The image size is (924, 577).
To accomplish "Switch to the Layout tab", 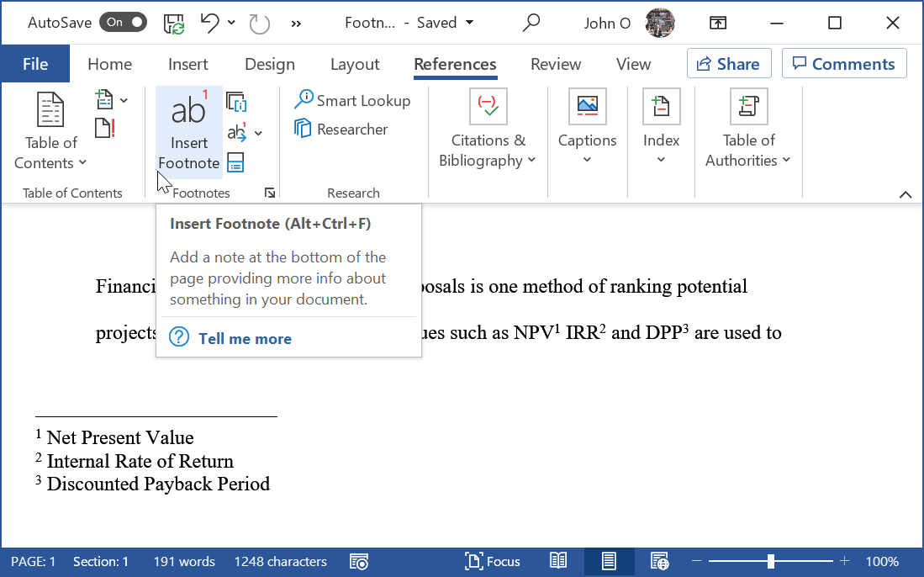I will pos(354,65).
